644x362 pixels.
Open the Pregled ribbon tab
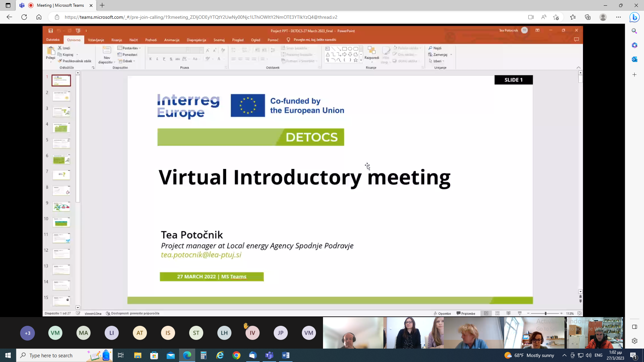pos(238,40)
